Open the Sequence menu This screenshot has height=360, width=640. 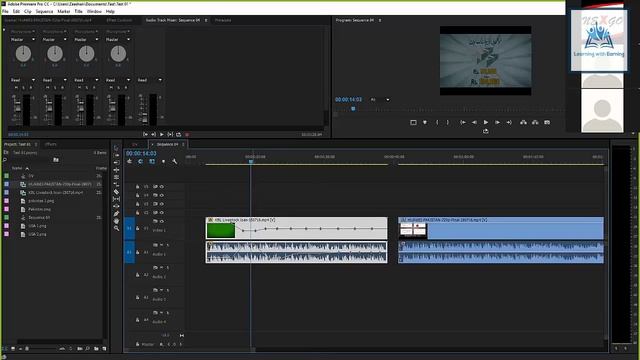coord(44,11)
